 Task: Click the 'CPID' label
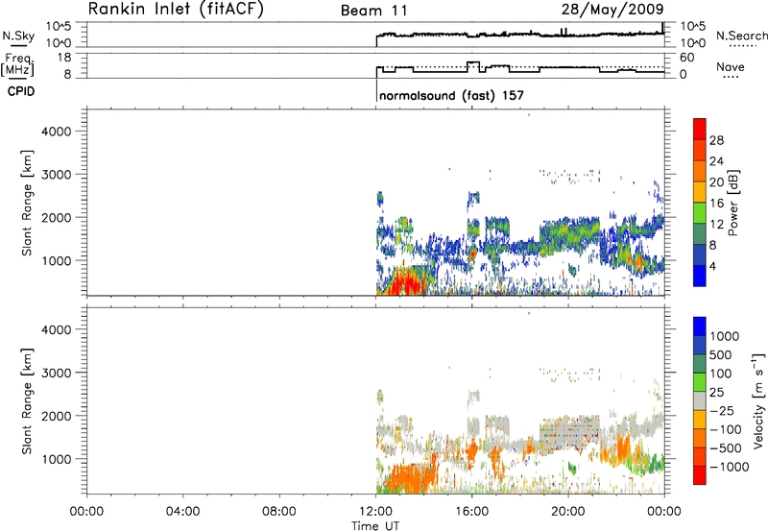(x=21, y=91)
